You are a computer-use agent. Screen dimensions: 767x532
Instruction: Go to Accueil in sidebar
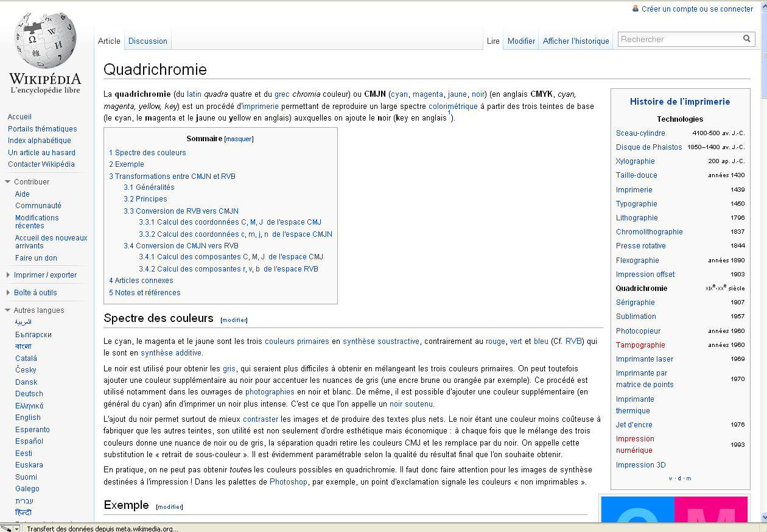[x=19, y=117]
